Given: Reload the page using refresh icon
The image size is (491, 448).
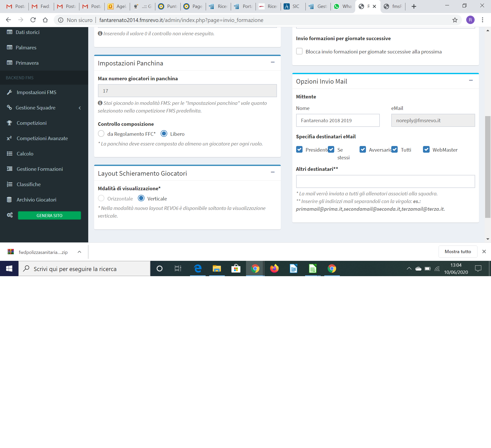Looking at the screenshot, I should pyautogui.click(x=33, y=20).
